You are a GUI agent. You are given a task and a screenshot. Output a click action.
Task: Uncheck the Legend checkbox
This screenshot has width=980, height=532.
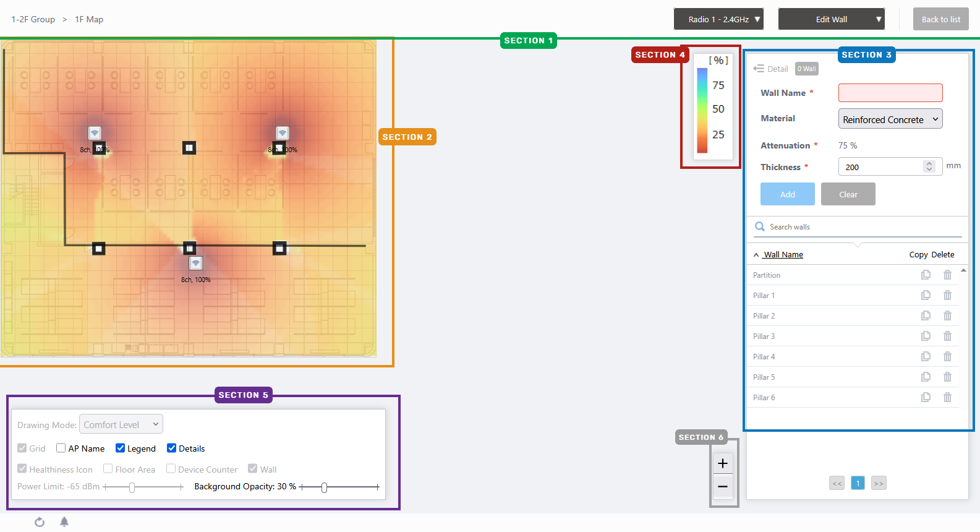[x=121, y=448]
